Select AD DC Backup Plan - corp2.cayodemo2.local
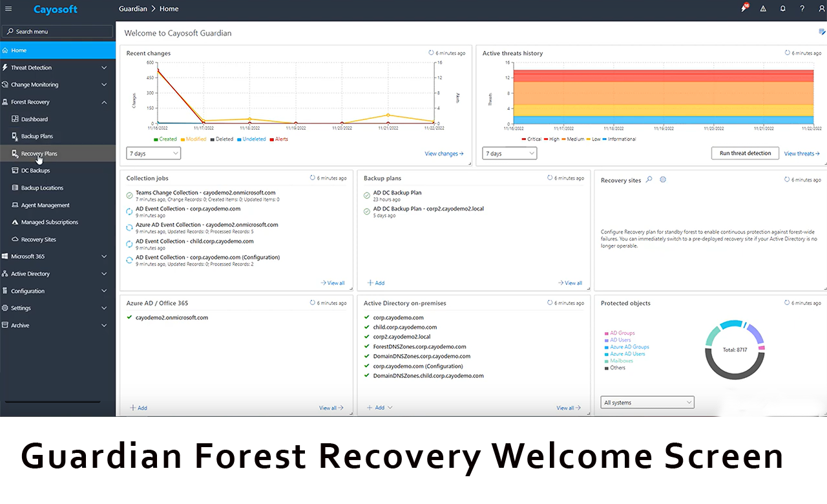827x504 pixels. [428, 209]
